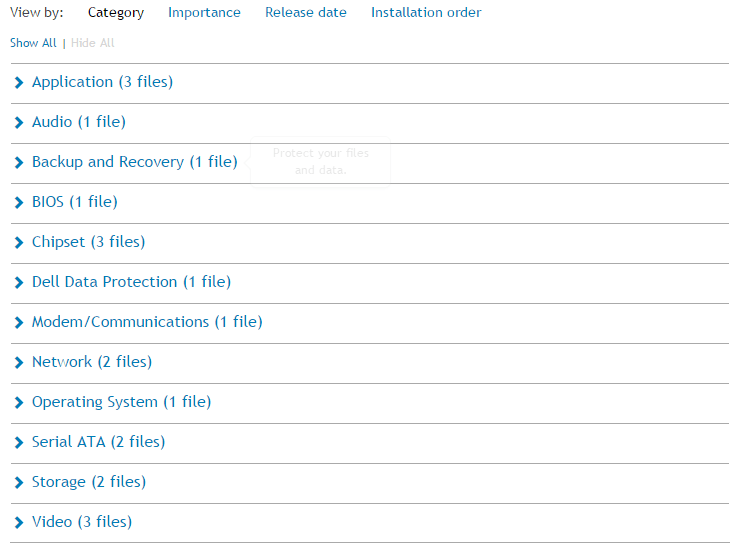
Task: Click the Operating System chevron icon
Action: (19, 402)
